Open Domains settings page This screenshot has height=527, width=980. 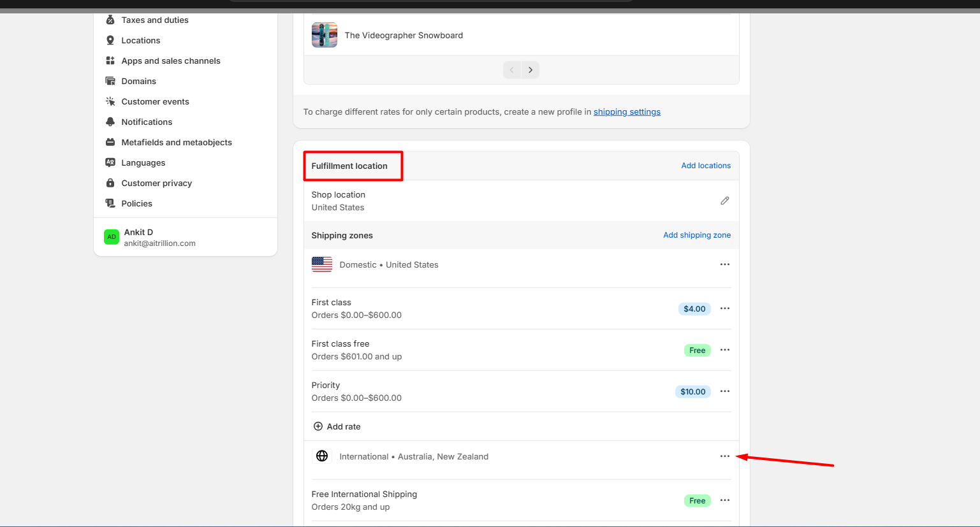pyautogui.click(x=138, y=81)
